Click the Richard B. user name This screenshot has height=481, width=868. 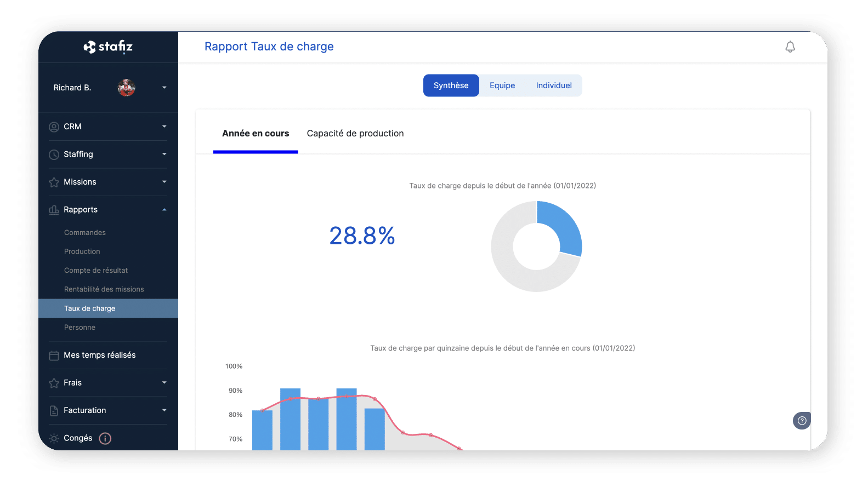[x=72, y=88]
